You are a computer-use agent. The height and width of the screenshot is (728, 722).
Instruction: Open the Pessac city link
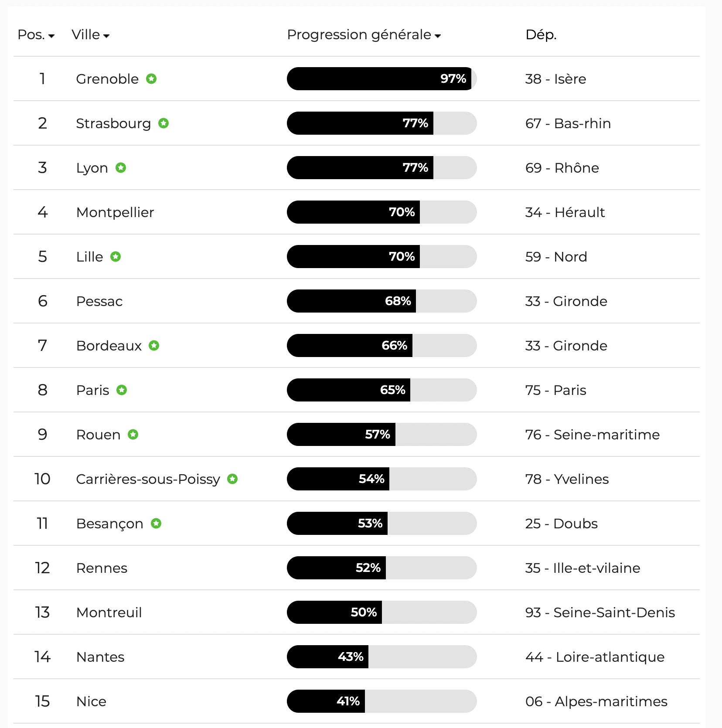coord(99,301)
